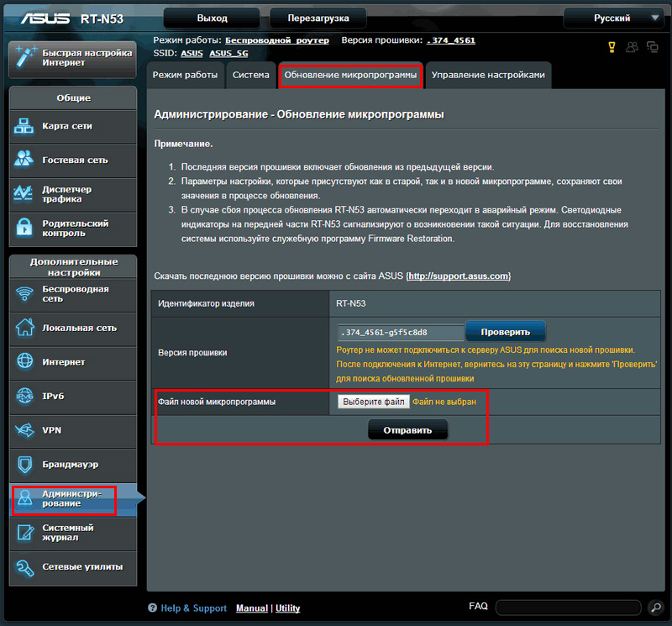This screenshot has width=672, height=626.
Task: Click the LAN house icon
Action: 25,327
